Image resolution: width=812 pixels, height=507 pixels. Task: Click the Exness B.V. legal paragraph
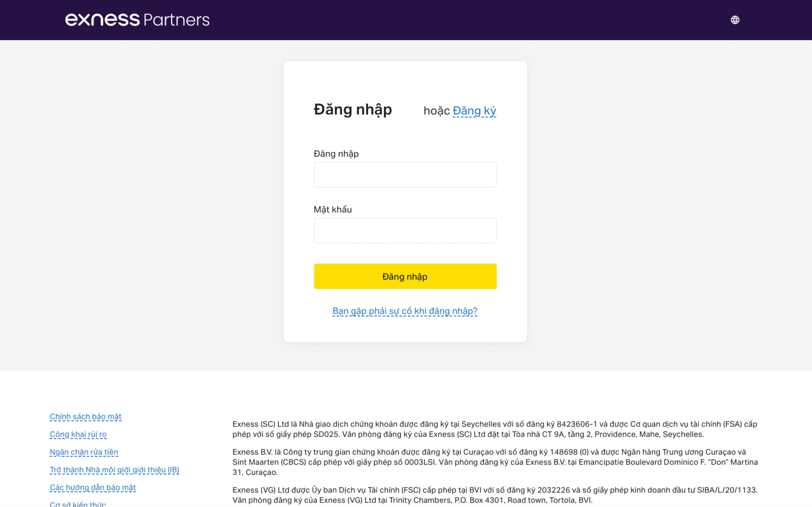pos(495,462)
